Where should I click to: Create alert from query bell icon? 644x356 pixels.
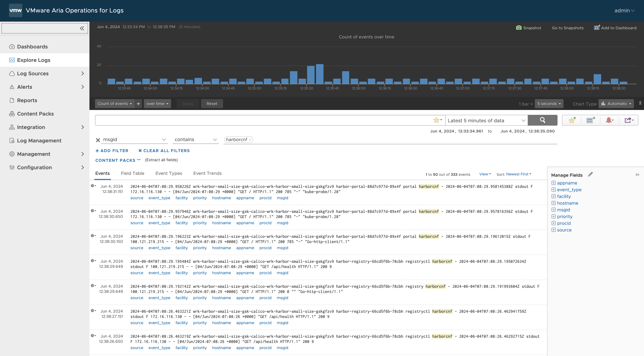coord(610,120)
